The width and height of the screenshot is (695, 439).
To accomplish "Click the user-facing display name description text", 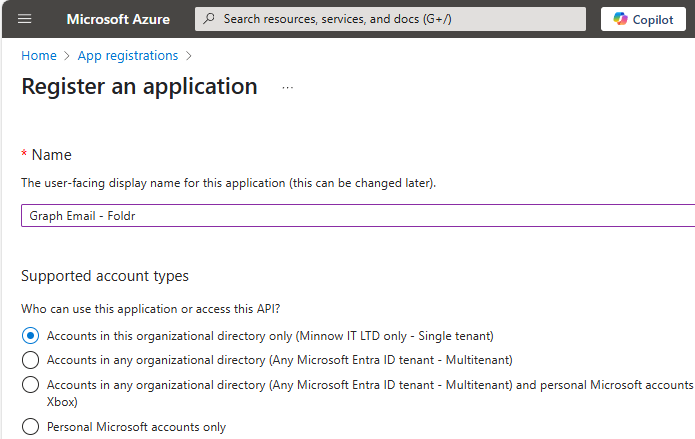I will coord(229,183).
